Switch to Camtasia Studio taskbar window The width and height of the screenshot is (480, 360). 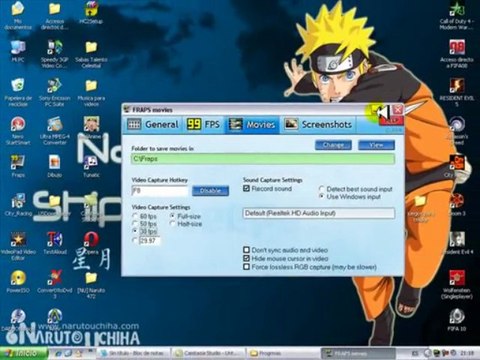click(x=208, y=353)
